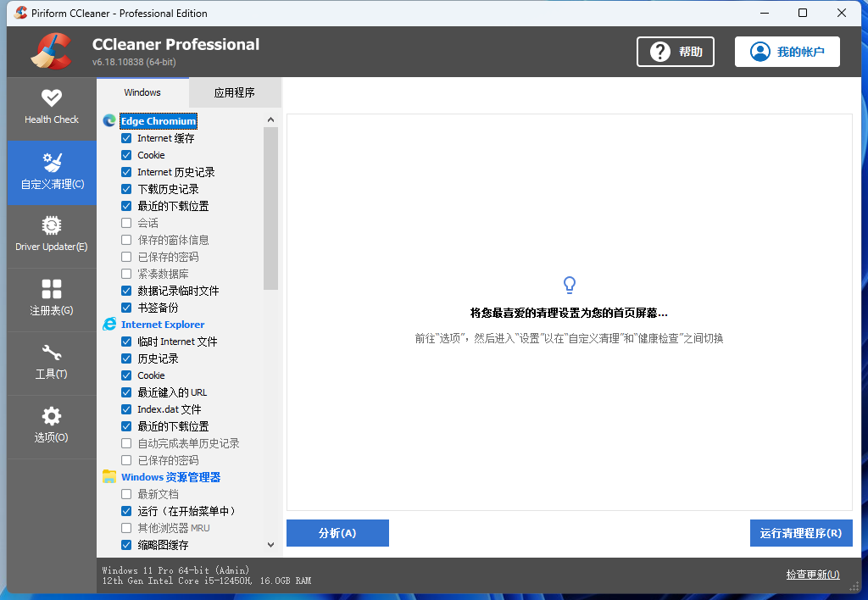Click the version text v6.18.10838
The image size is (868, 600).
coord(134,62)
